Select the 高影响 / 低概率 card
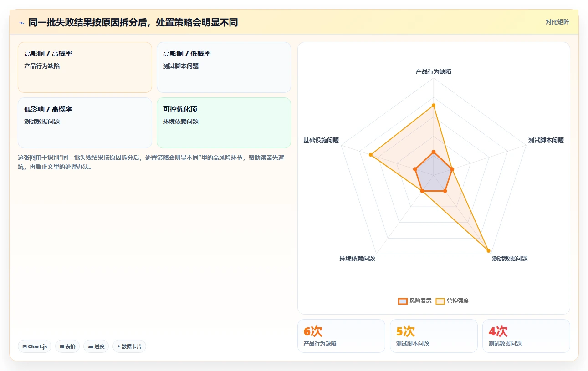This screenshot has width=588, height=371. coord(224,67)
